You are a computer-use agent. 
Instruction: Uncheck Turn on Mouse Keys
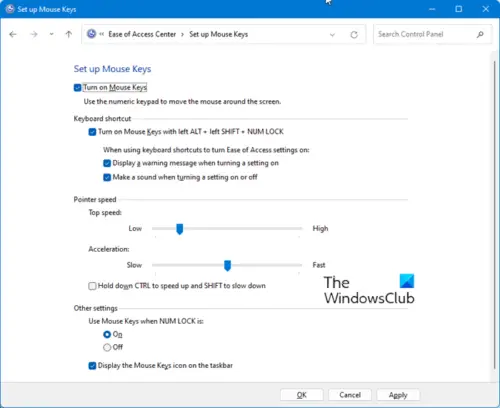(77, 88)
